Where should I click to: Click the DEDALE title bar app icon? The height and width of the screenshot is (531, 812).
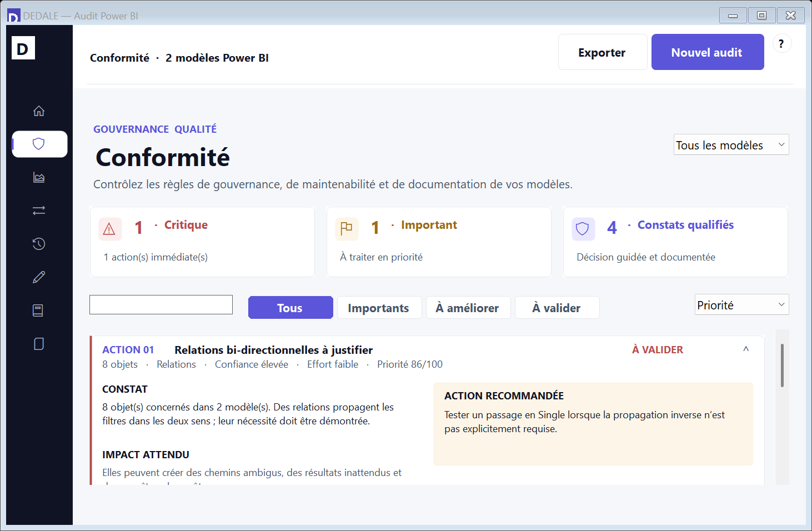tap(13, 16)
